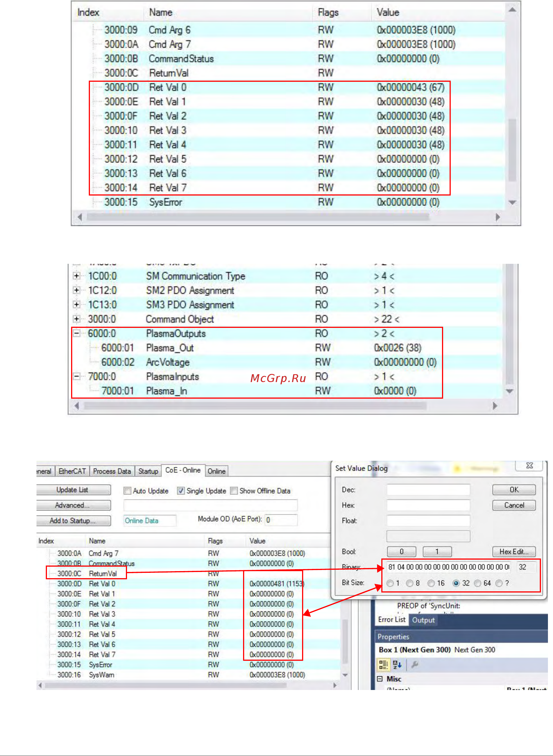Switch to the EtherCAT tab

[72, 471]
